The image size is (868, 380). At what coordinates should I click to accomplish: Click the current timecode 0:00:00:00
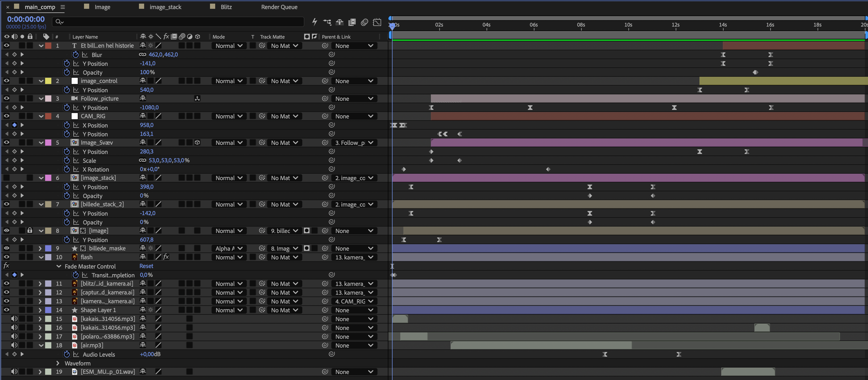click(26, 19)
